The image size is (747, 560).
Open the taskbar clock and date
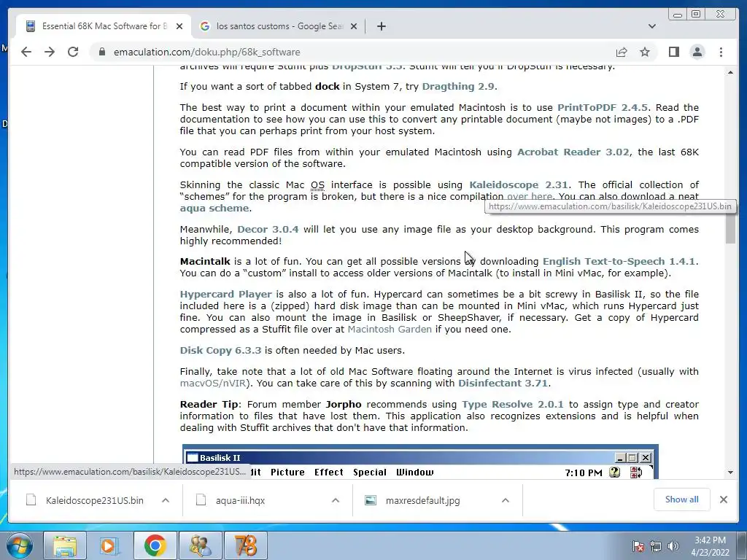pyautogui.click(x=710, y=546)
